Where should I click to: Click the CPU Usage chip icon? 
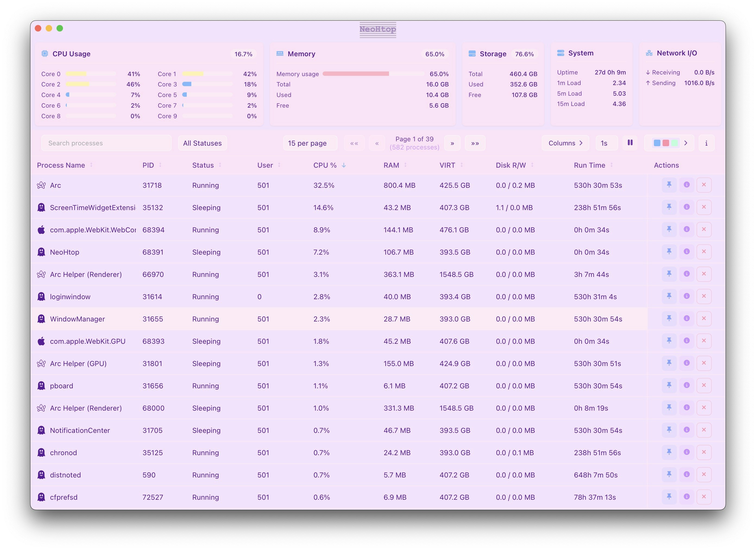pos(45,53)
